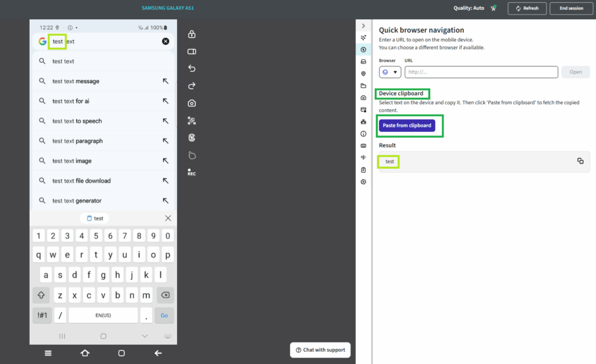Screen dimensions: 596x364
Task: Open the Browser selection dropdown
Action: pyautogui.click(x=390, y=72)
